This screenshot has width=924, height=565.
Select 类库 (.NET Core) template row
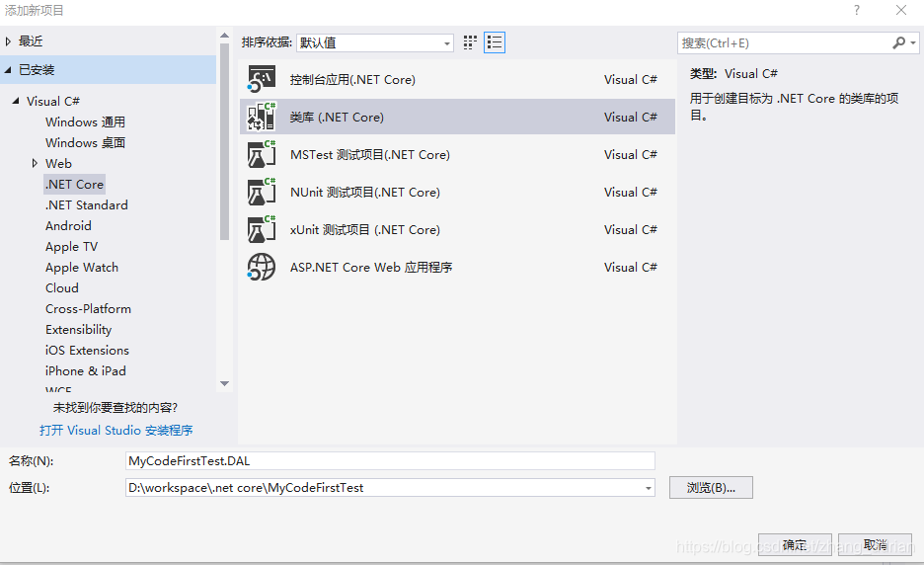point(457,117)
